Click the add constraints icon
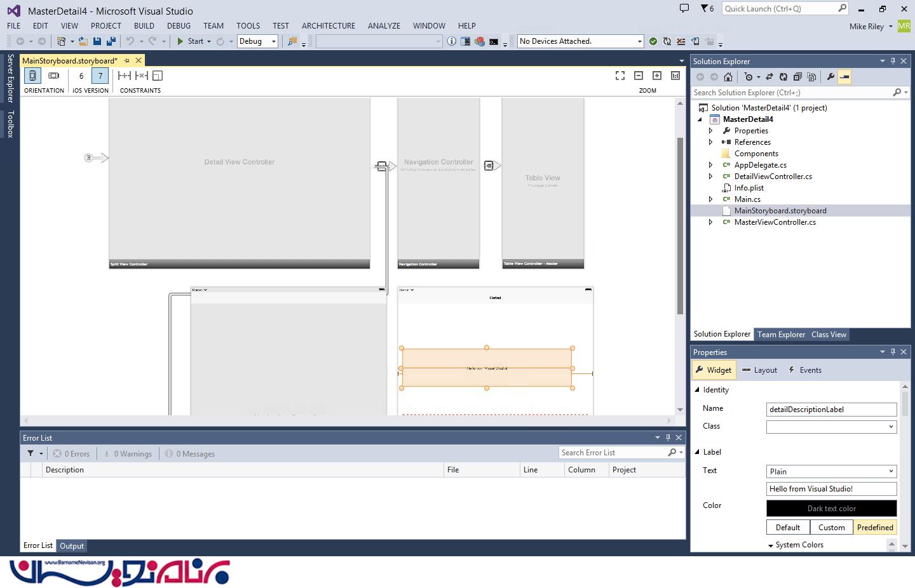The width and height of the screenshot is (915, 588). (x=125, y=76)
